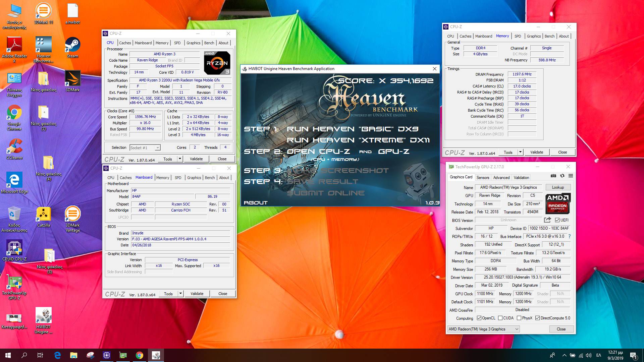This screenshot has width=644, height=362.
Task: Open 3DMark 11 desktop icon
Action: click(43, 13)
